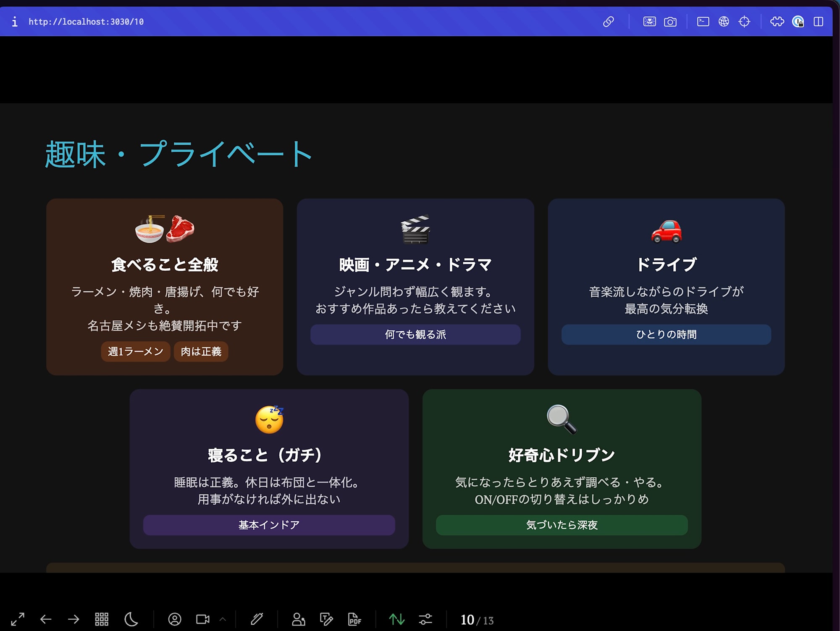Open the slide settings sliders menu
This screenshot has height=631, width=840.
click(x=425, y=619)
